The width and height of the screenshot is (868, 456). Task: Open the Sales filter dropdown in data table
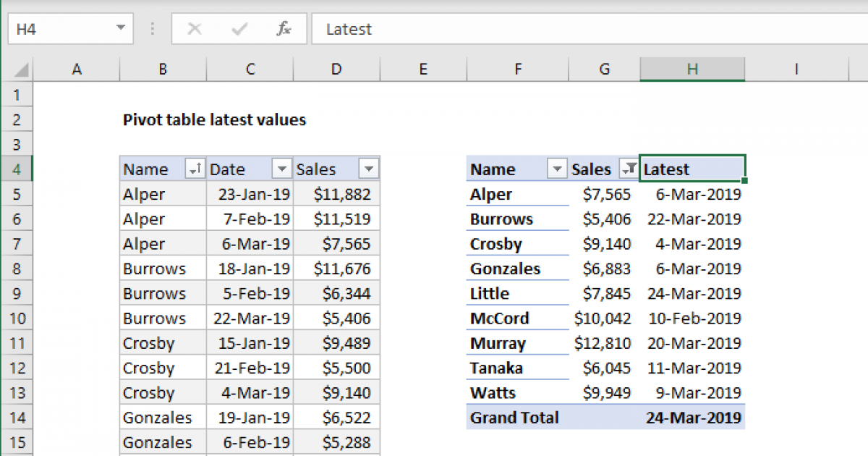pos(369,169)
